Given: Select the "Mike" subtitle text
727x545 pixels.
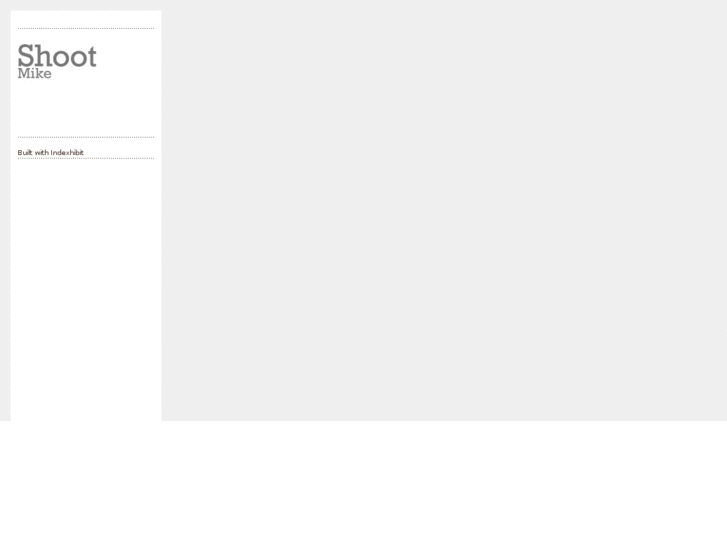Looking at the screenshot, I should (x=34, y=73).
